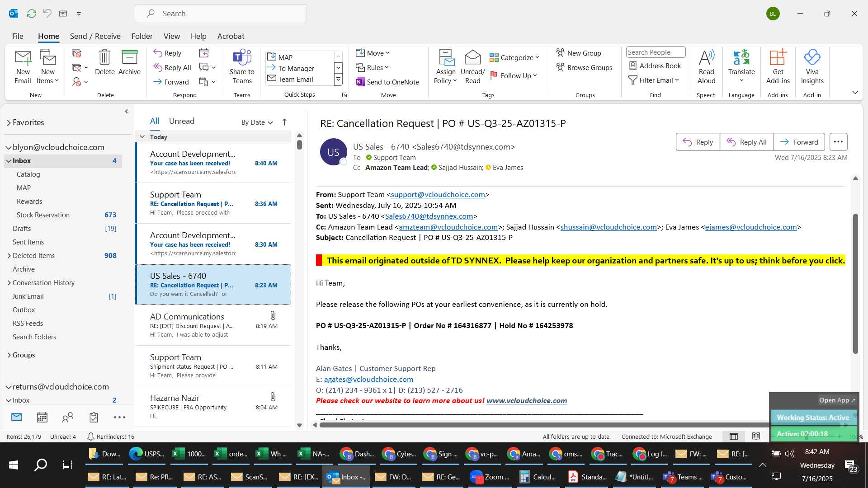
Task: Click Forward in the Respond group
Action: tap(171, 82)
